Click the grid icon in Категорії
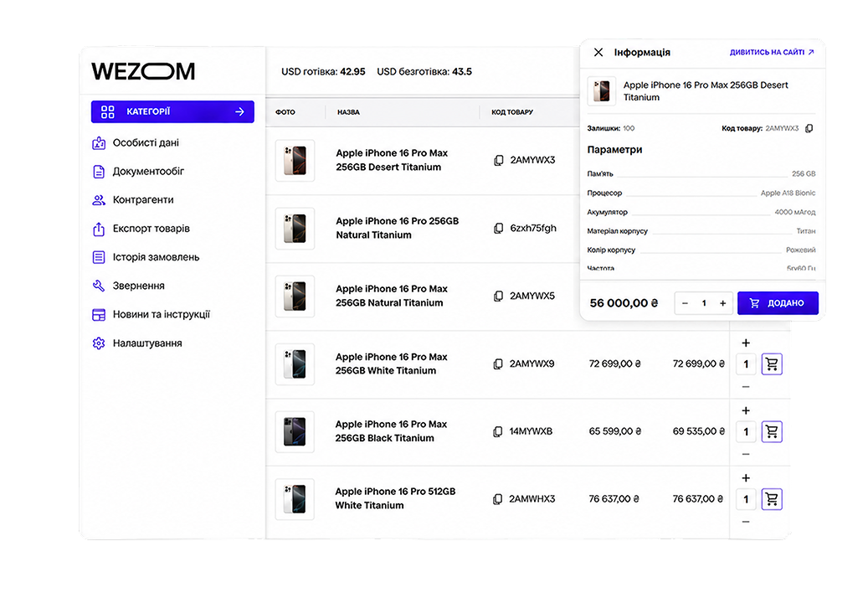Viewport: 868px width, 603px height. [x=107, y=112]
